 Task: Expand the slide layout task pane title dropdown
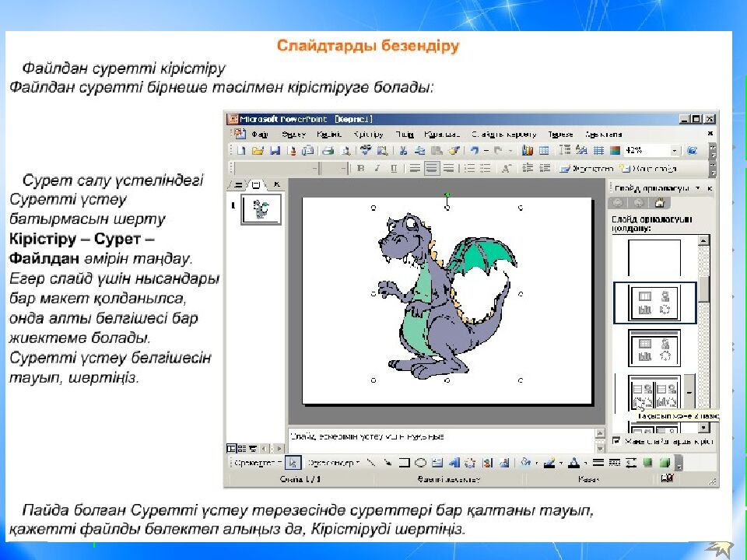[x=698, y=188]
